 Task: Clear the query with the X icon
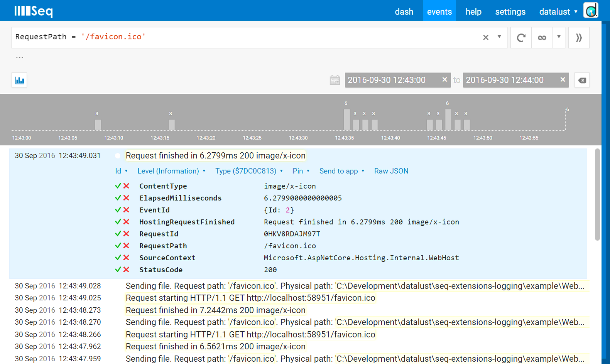(x=486, y=37)
